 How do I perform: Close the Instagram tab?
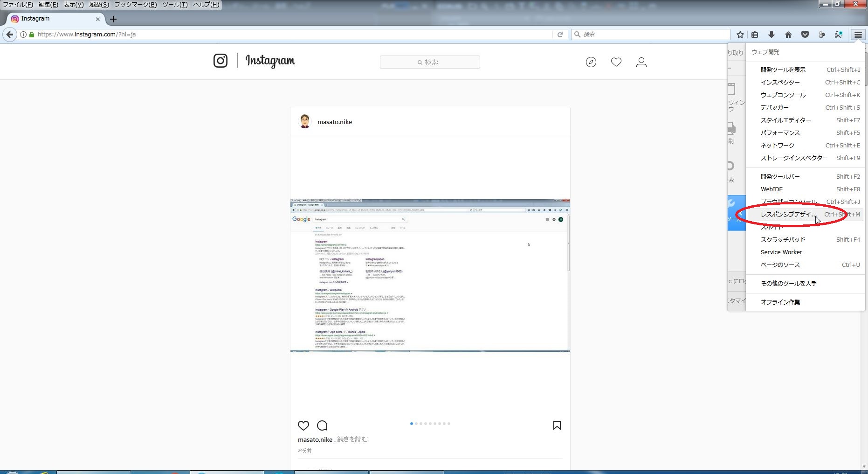coord(98,19)
